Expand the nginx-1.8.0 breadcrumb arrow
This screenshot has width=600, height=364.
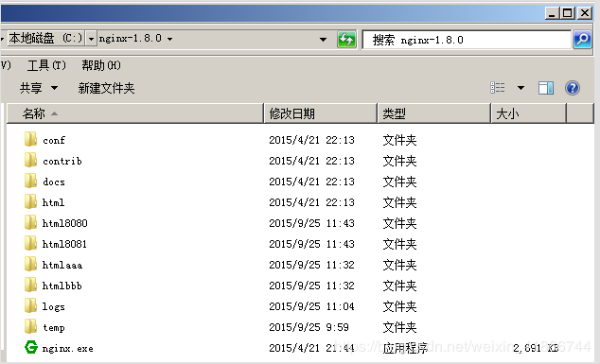170,39
